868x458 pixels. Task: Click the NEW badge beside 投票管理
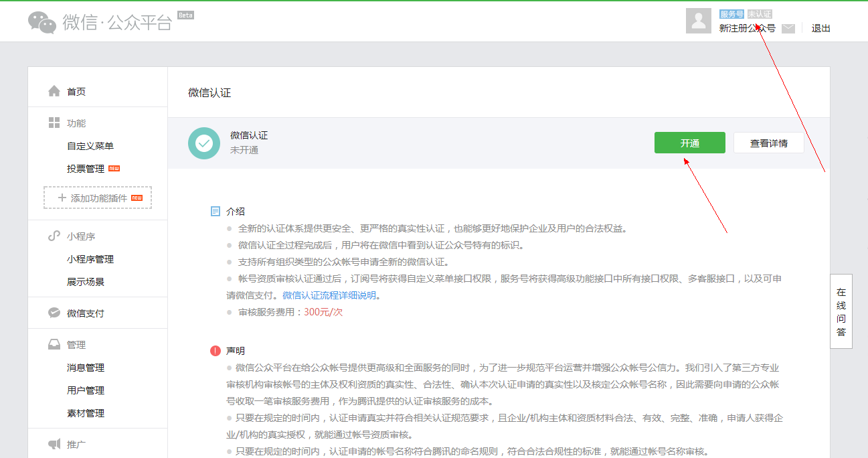tap(114, 168)
